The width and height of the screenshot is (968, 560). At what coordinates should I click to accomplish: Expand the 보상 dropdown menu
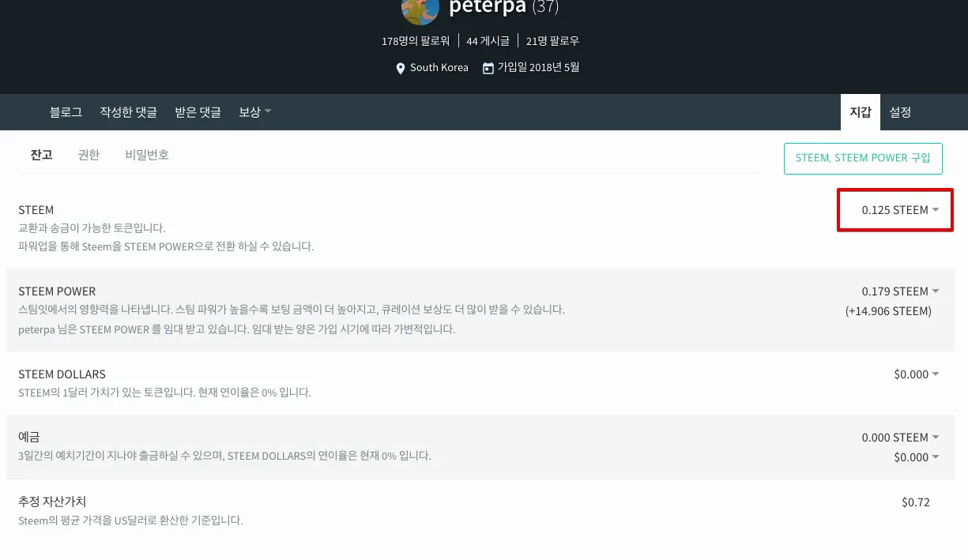(254, 112)
